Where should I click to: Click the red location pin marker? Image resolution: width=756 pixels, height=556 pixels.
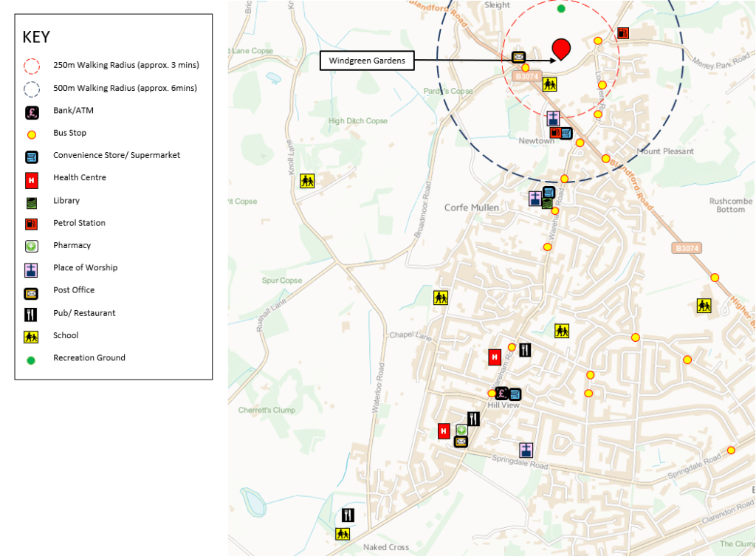[562, 47]
